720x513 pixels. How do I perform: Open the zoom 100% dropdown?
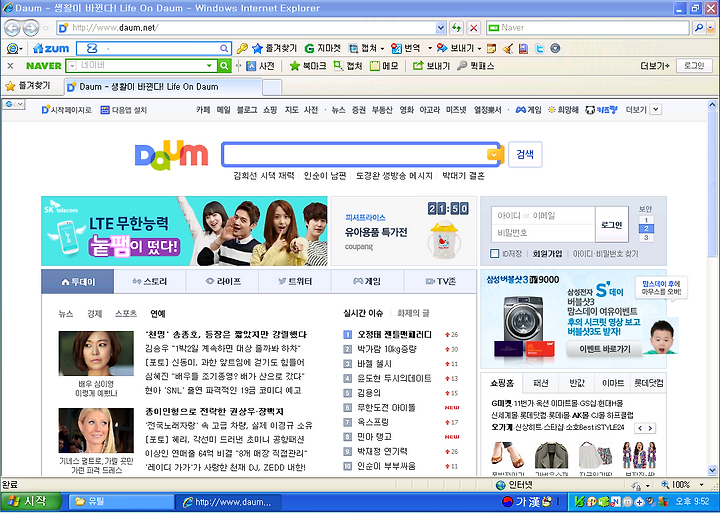[x=702, y=485]
